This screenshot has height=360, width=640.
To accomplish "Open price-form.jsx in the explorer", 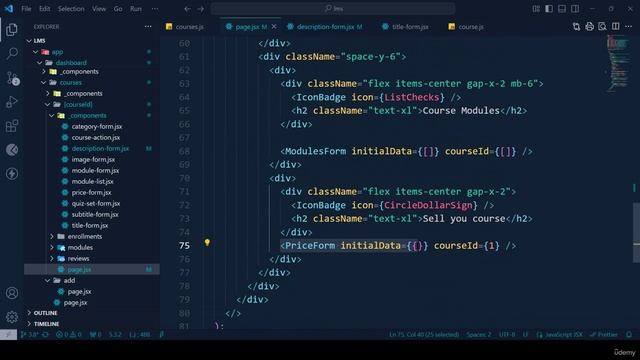I will pyautogui.click(x=91, y=192).
